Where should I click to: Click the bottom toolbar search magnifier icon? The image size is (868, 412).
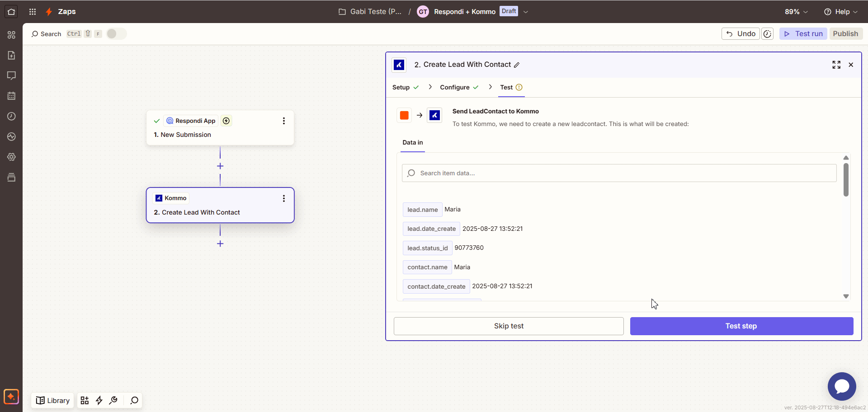134,400
